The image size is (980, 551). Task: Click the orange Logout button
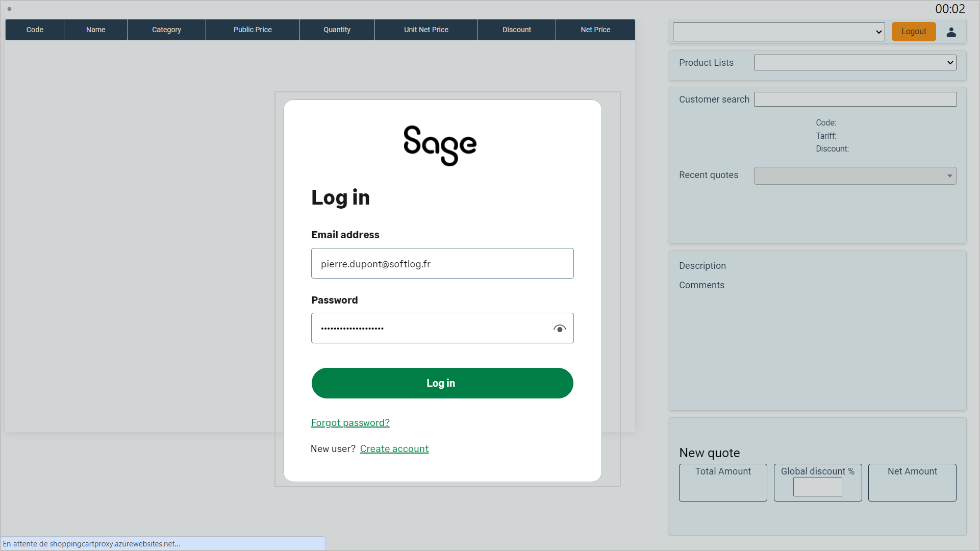pyautogui.click(x=914, y=32)
